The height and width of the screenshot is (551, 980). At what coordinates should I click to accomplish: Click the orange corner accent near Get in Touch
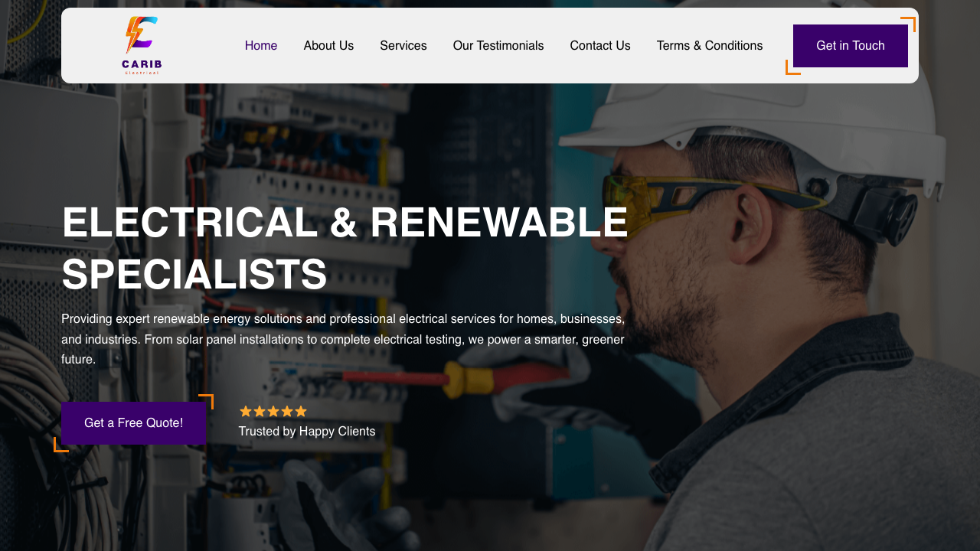pos(908,23)
